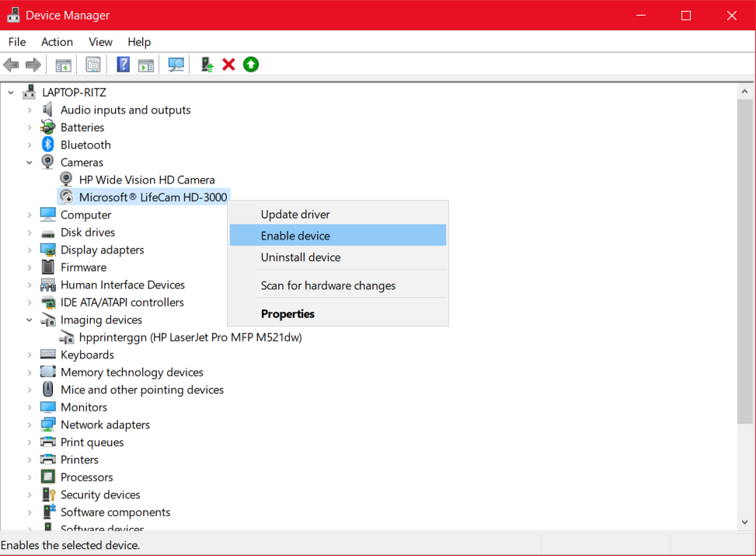Expand the Batteries category

click(30, 128)
